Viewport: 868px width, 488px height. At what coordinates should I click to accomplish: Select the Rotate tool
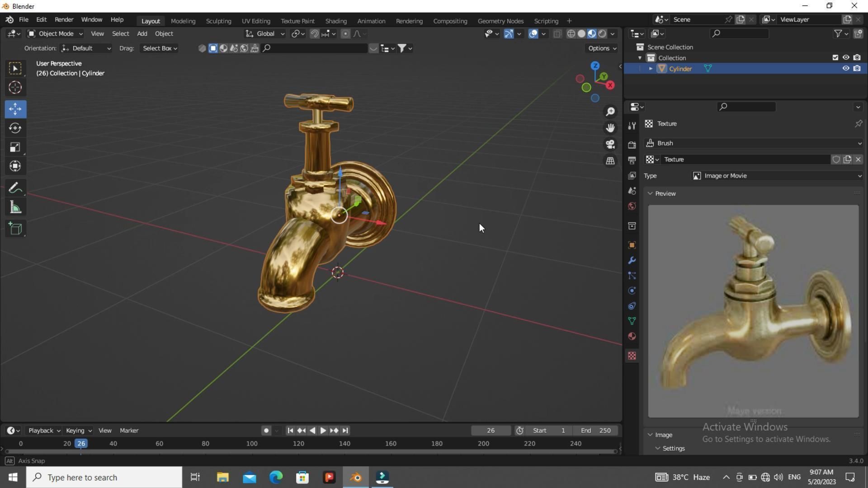pos(15,128)
